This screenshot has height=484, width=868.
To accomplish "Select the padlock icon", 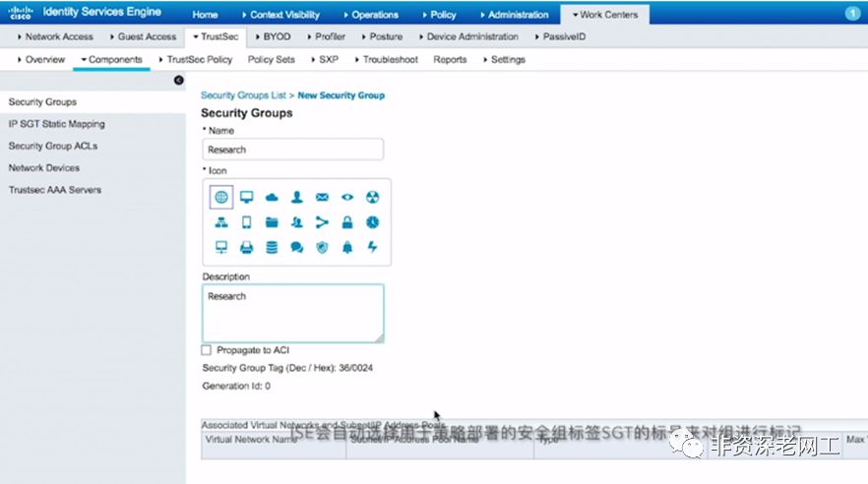I will (x=347, y=222).
